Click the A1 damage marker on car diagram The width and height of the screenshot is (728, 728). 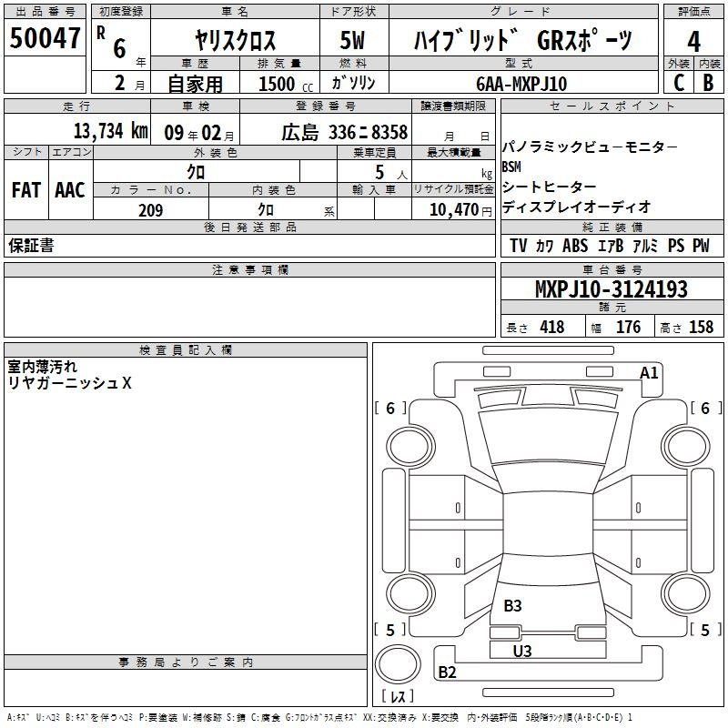[649, 372]
